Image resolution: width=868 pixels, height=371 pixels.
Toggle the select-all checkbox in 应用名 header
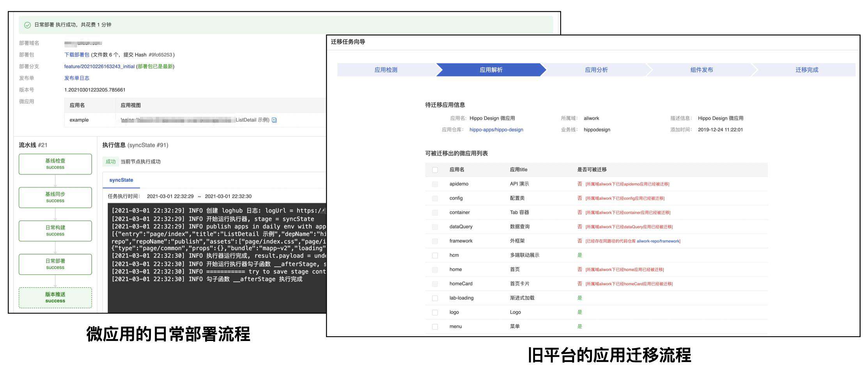[x=435, y=170]
